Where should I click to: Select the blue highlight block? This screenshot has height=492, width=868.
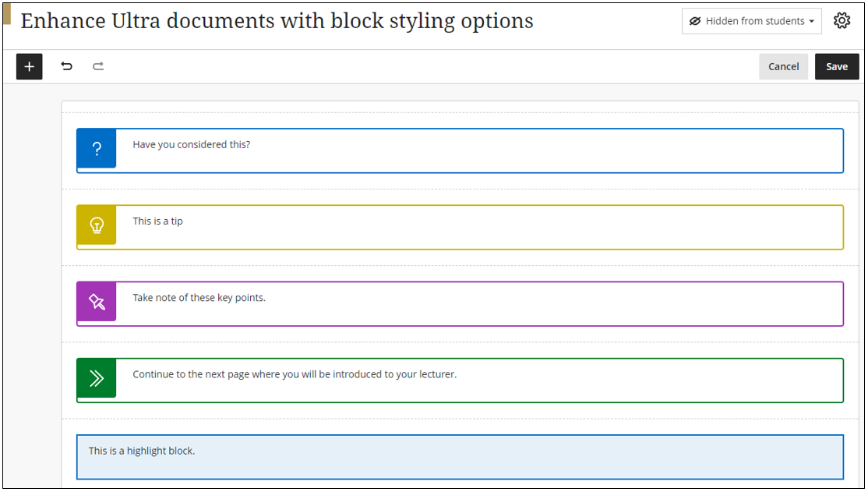(x=460, y=457)
